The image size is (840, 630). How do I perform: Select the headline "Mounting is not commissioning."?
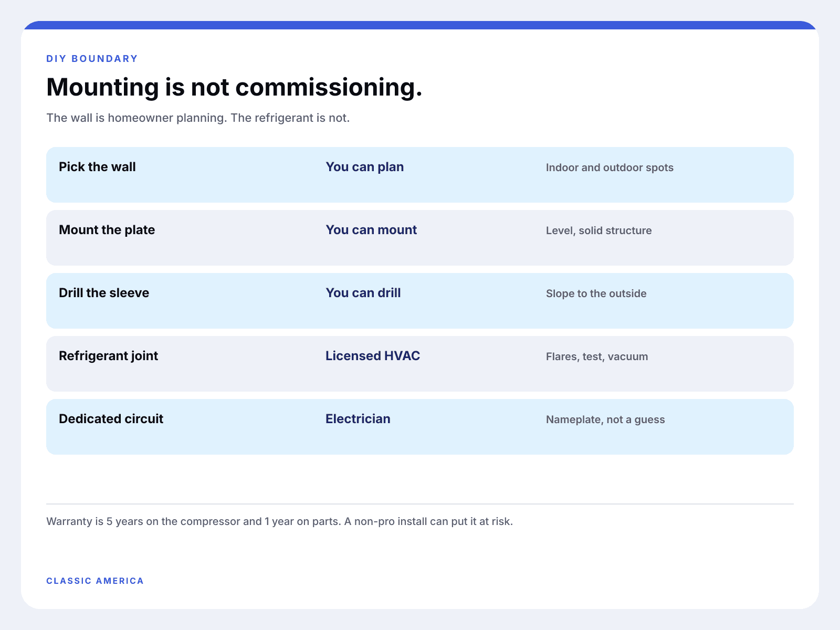[234, 87]
